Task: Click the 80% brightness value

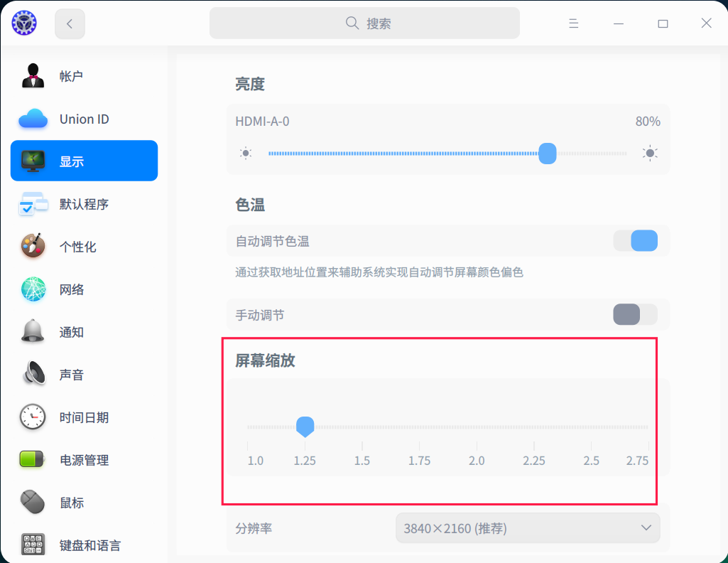Action: coord(648,122)
